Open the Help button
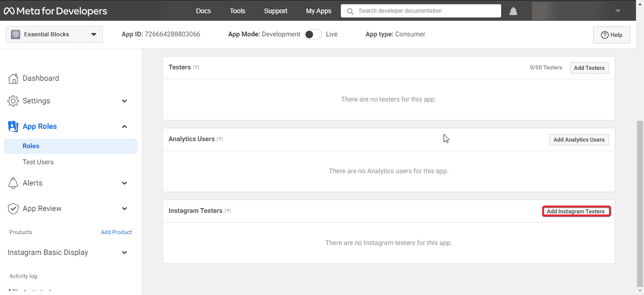This screenshot has height=295, width=644. tap(611, 35)
